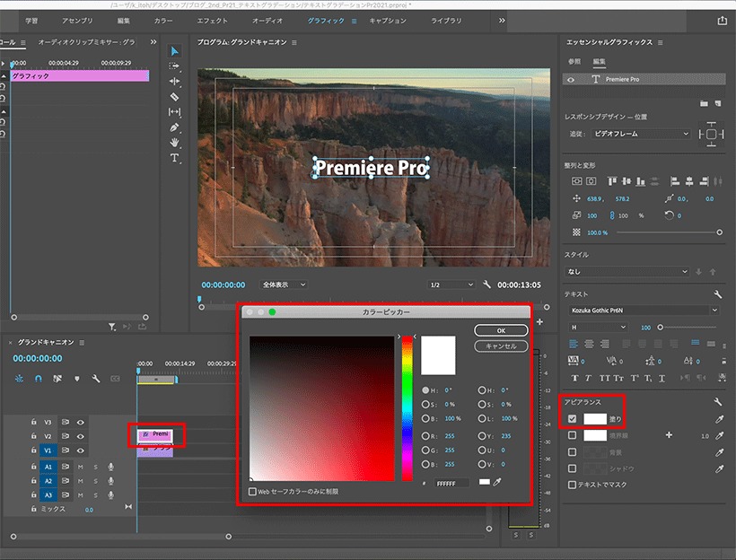
Task: Select the Track Select Forward tool
Action: (x=174, y=66)
